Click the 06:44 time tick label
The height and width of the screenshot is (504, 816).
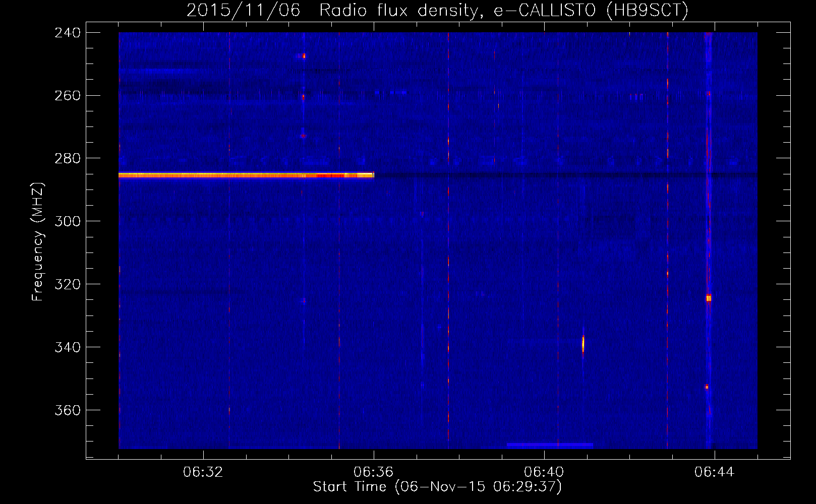click(x=715, y=472)
